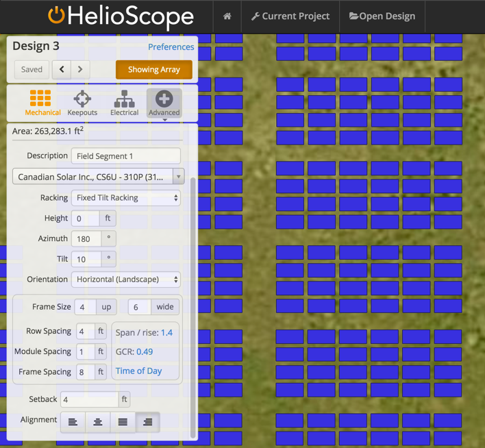Open Preferences link
This screenshot has width=485, height=448.
[171, 47]
